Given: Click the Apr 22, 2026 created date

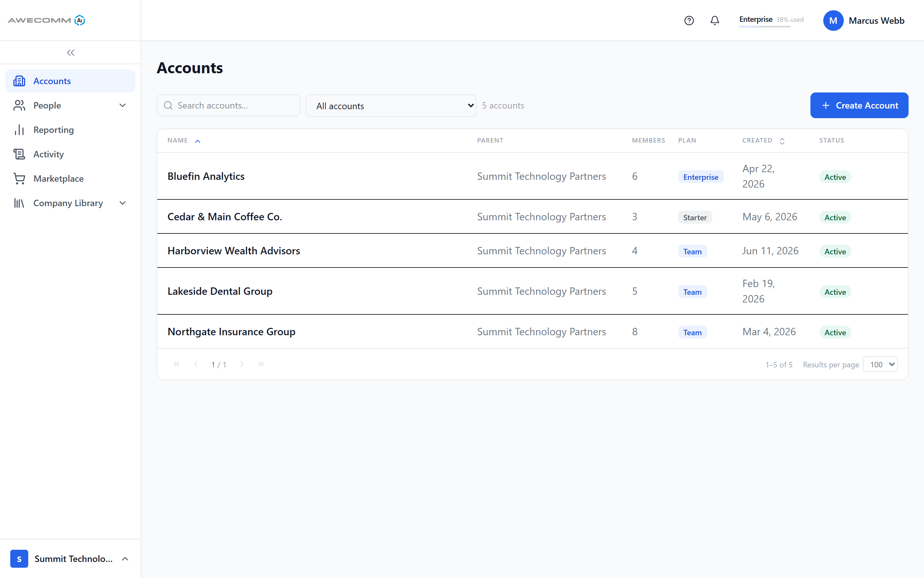Looking at the screenshot, I should 758,176.
